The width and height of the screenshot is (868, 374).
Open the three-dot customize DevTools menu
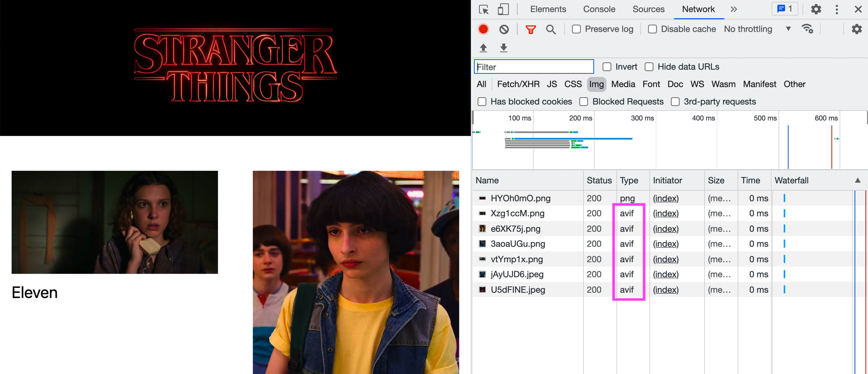836,9
